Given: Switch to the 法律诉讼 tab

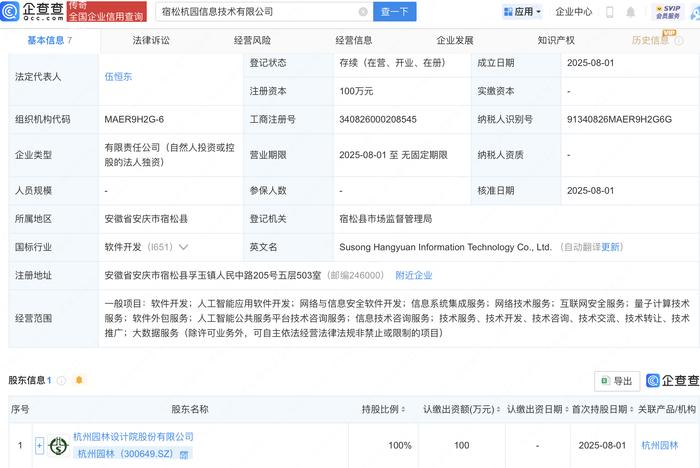Looking at the screenshot, I should (x=151, y=41).
